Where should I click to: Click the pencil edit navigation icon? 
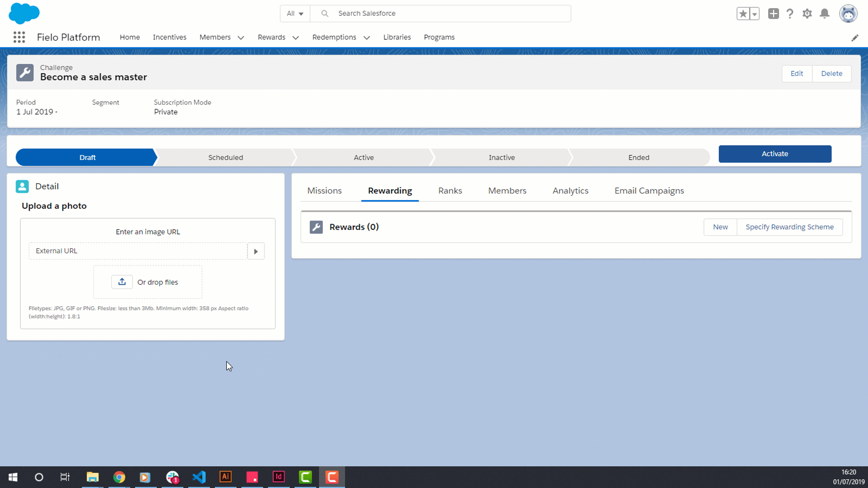[x=854, y=38]
